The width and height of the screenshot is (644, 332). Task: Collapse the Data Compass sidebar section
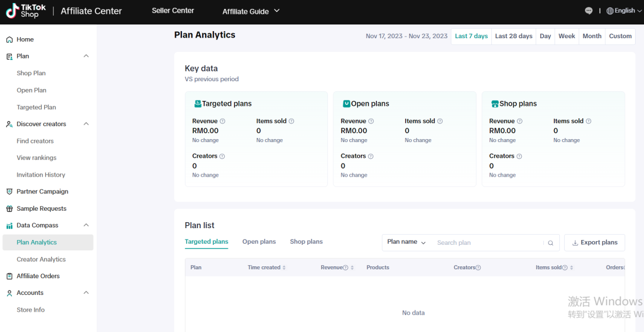[x=86, y=225]
